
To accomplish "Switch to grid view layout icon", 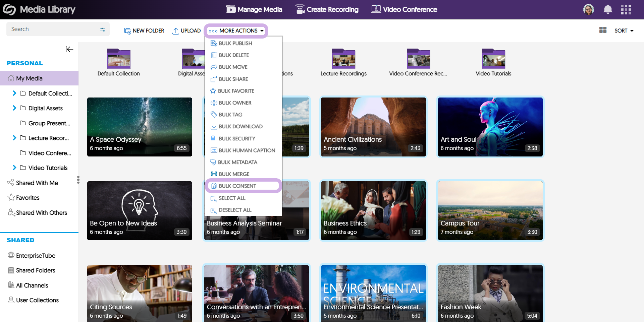I will [603, 30].
